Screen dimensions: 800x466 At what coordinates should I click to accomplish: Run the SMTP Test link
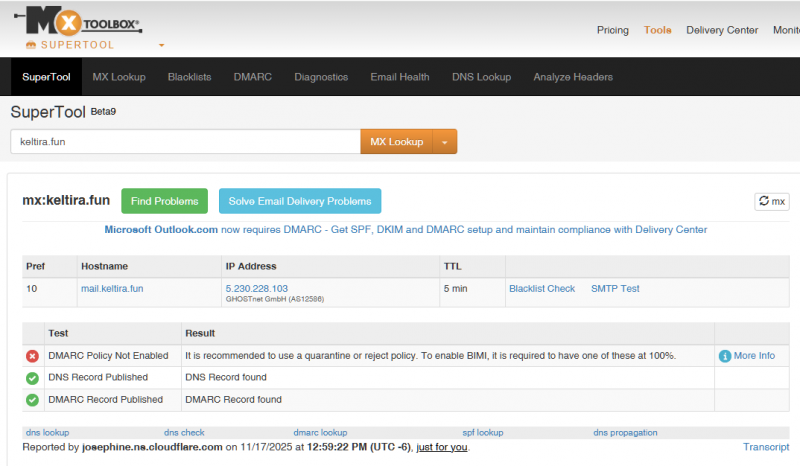[615, 289]
